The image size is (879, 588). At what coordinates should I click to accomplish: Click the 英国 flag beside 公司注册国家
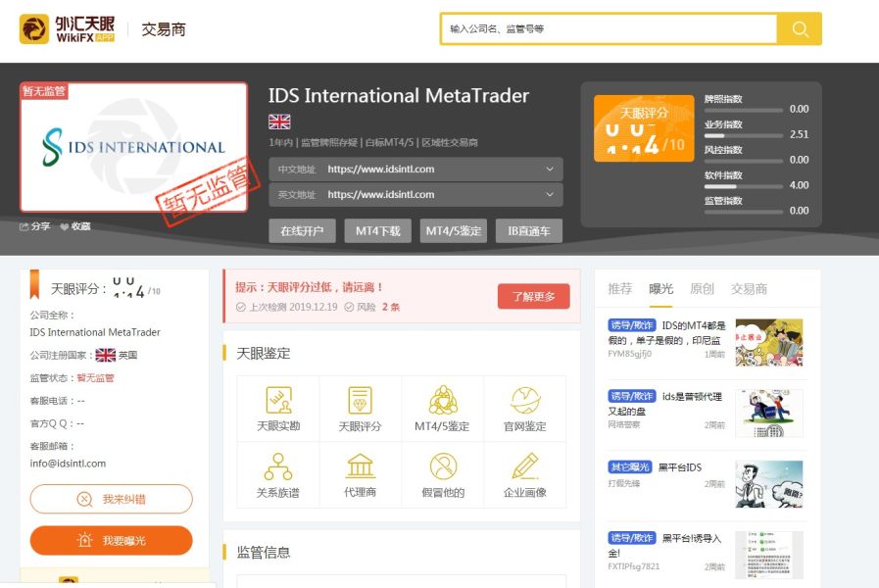click(106, 355)
